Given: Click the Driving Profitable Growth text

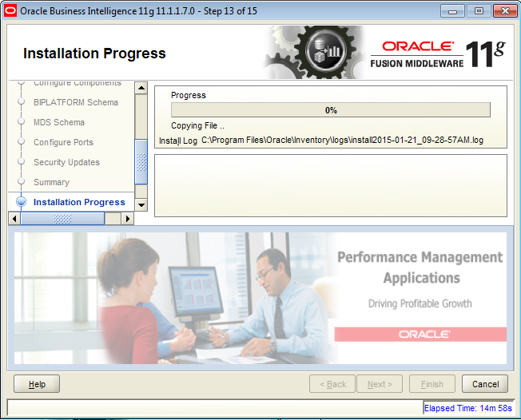Looking at the screenshot, I should coord(420,303).
